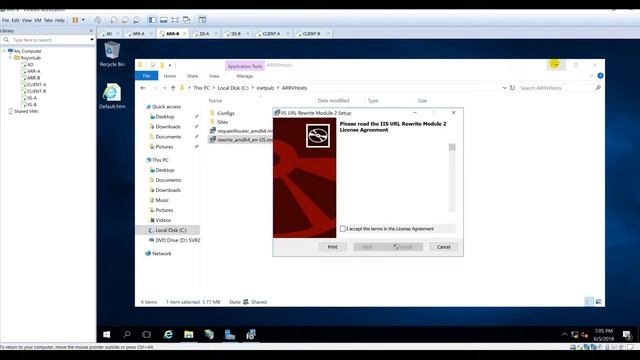Open the VMware Help menu
This screenshot has width=640, height=360.
(60, 20)
